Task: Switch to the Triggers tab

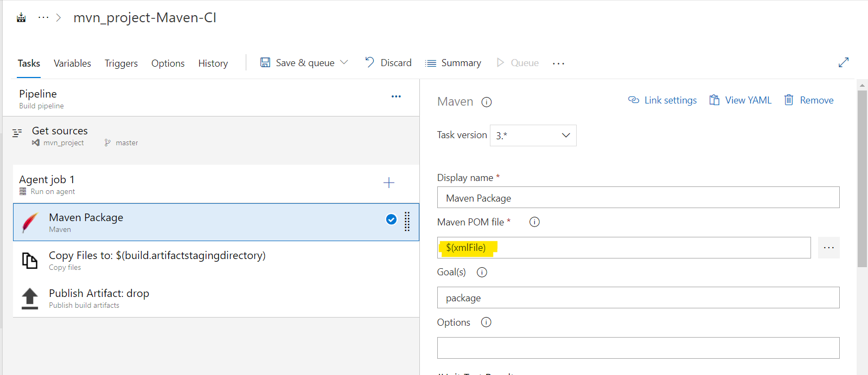Action: coord(121,63)
